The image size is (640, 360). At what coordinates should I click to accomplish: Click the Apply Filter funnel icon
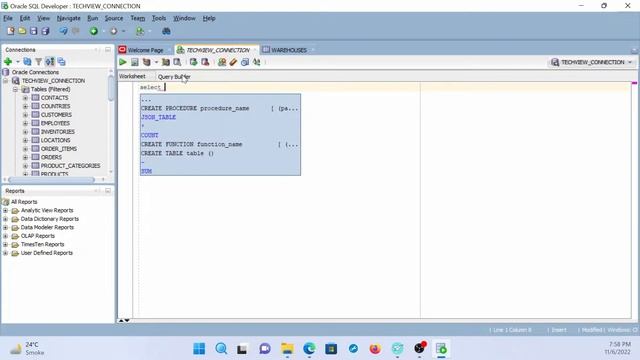[x=38, y=62]
